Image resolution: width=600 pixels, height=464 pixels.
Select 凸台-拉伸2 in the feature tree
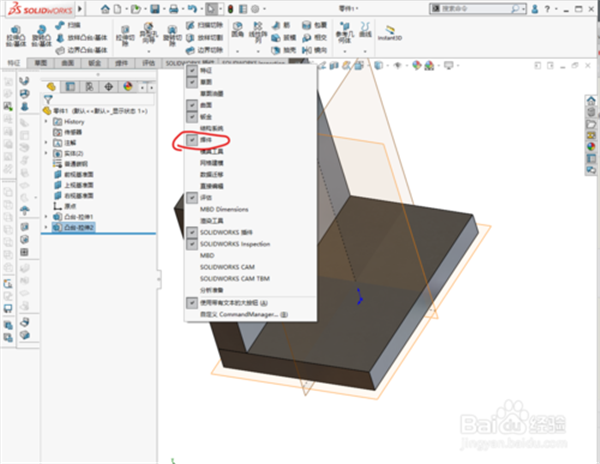tap(76, 228)
